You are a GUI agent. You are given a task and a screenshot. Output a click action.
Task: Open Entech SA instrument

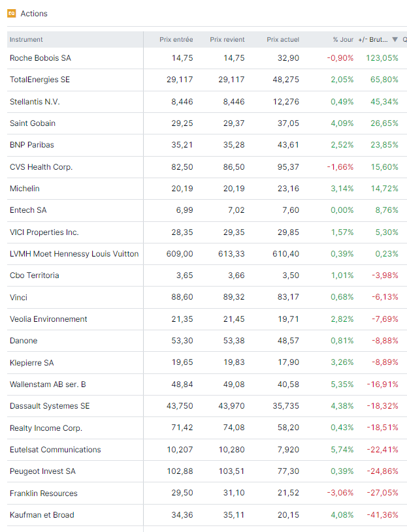coord(28,210)
